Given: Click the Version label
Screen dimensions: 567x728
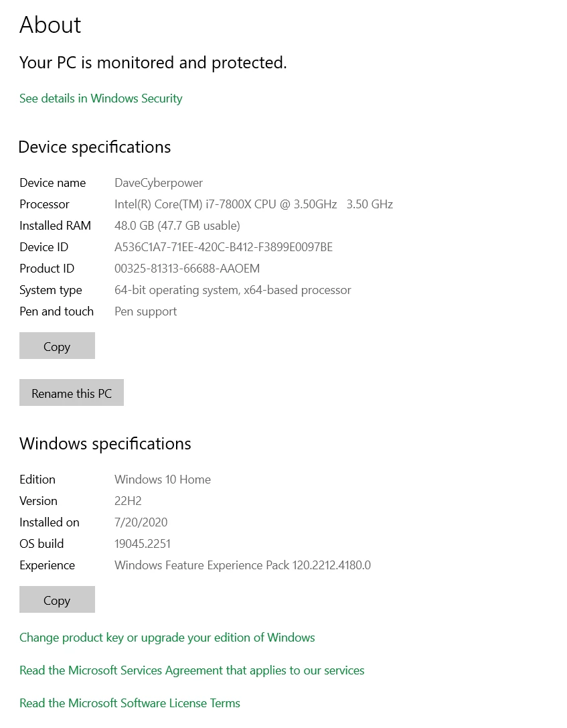Looking at the screenshot, I should pyautogui.click(x=39, y=501).
